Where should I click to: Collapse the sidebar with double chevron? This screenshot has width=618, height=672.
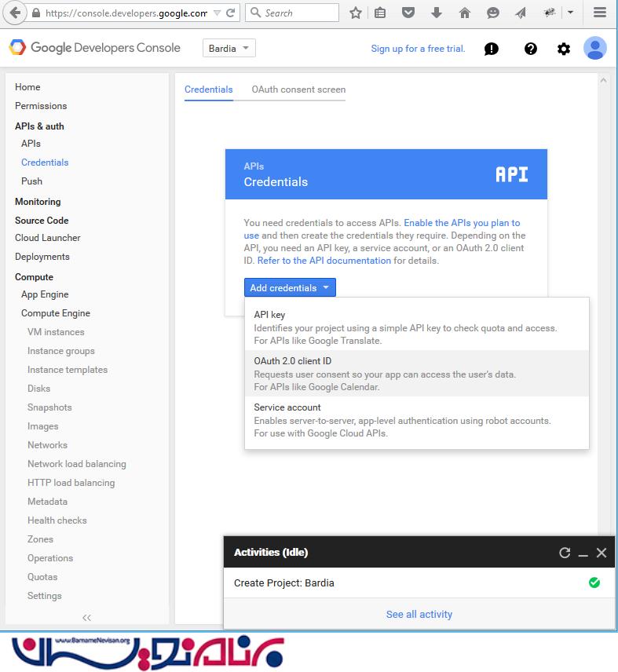[x=86, y=618]
